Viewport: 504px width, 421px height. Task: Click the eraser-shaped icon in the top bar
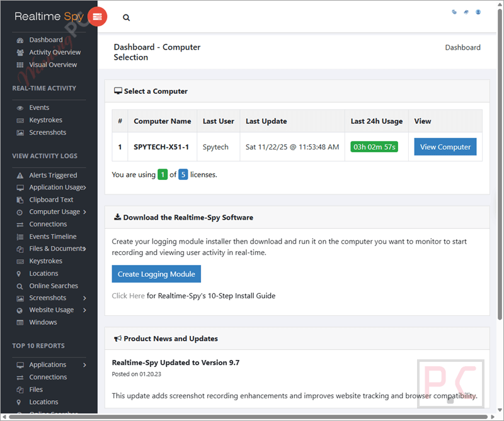click(466, 12)
